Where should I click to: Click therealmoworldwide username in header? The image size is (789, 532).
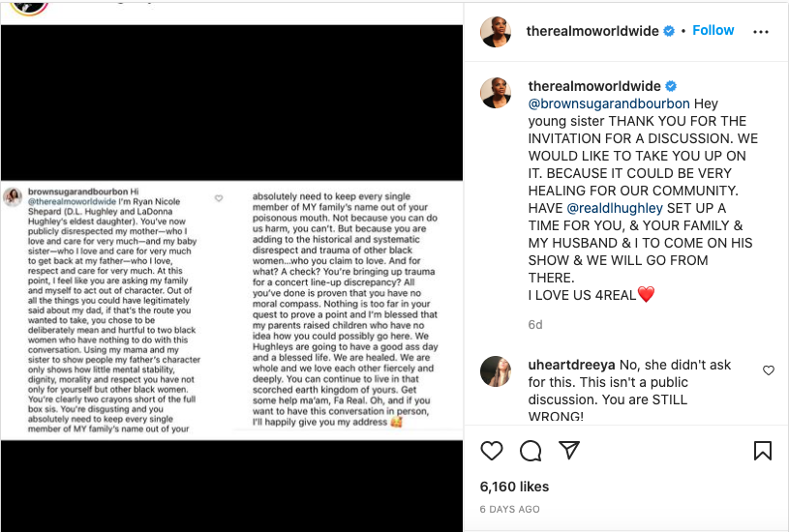point(592,31)
